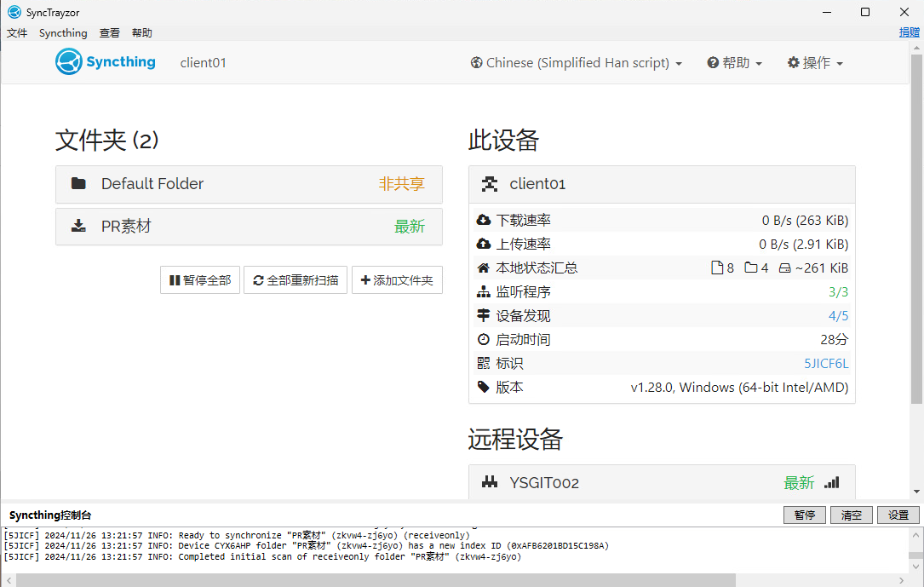Click the 全部重新扫描 button
Screen dimensions: 924x587
pos(296,280)
